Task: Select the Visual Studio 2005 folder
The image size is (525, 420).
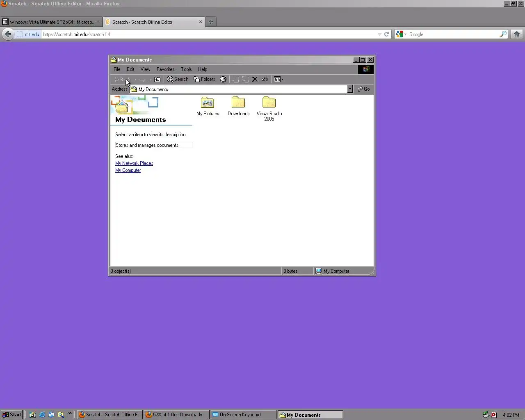Action: (x=269, y=109)
